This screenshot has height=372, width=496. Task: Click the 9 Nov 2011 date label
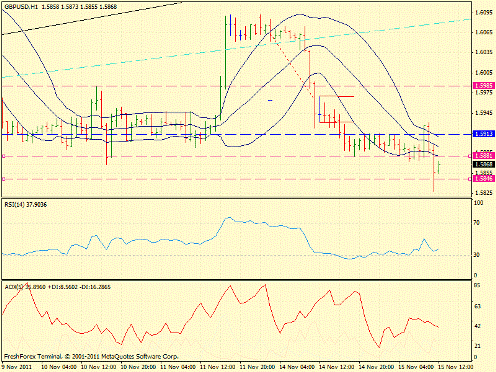[17, 367]
